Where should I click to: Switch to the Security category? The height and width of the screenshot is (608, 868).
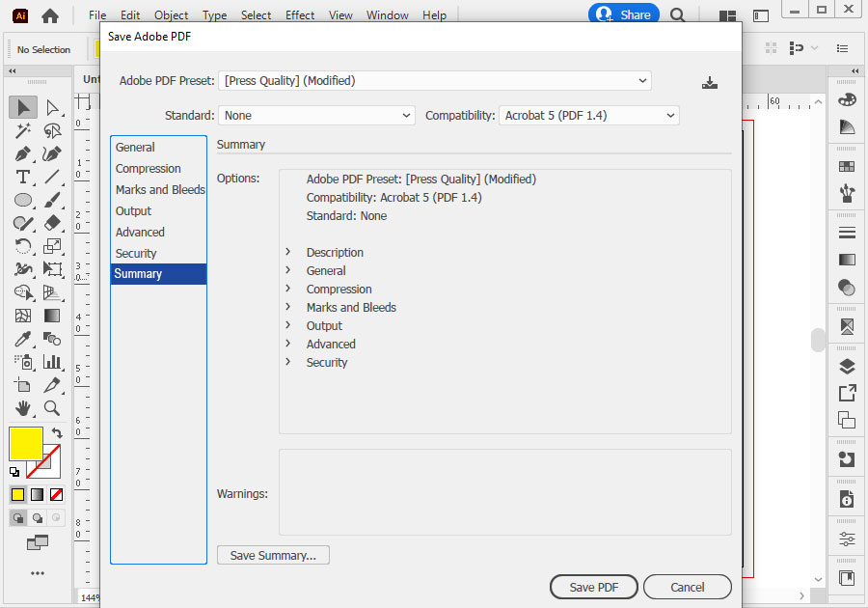tap(158, 253)
